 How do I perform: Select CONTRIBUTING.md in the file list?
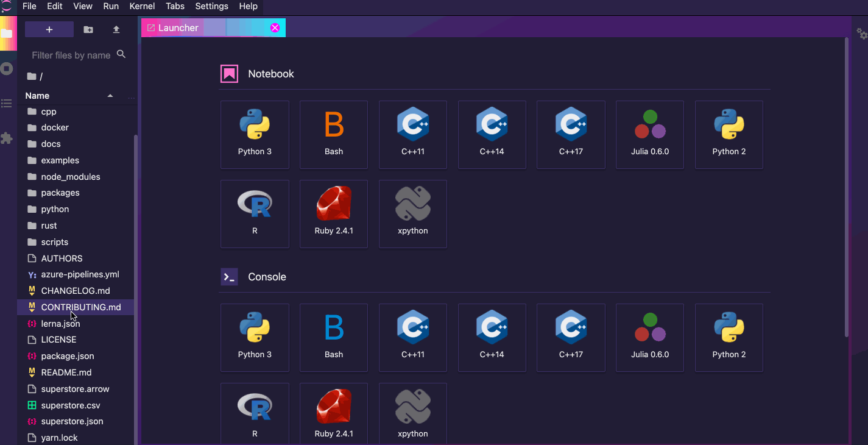[76, 307]
